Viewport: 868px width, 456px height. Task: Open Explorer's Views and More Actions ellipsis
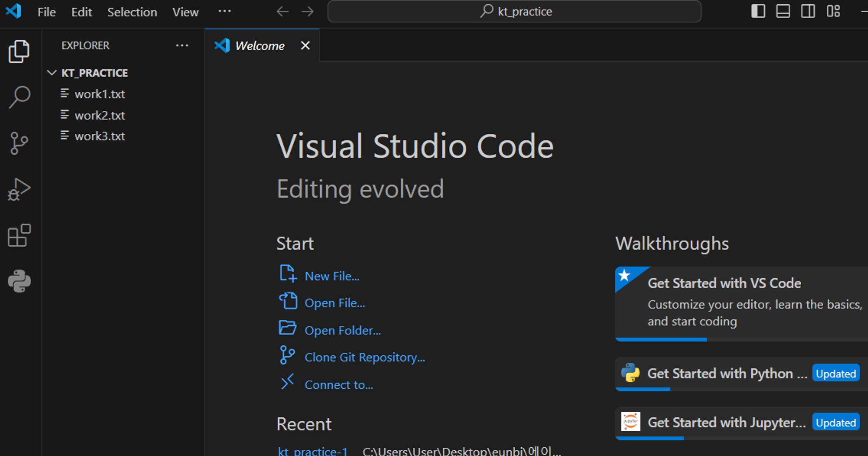tap(182, 45)
